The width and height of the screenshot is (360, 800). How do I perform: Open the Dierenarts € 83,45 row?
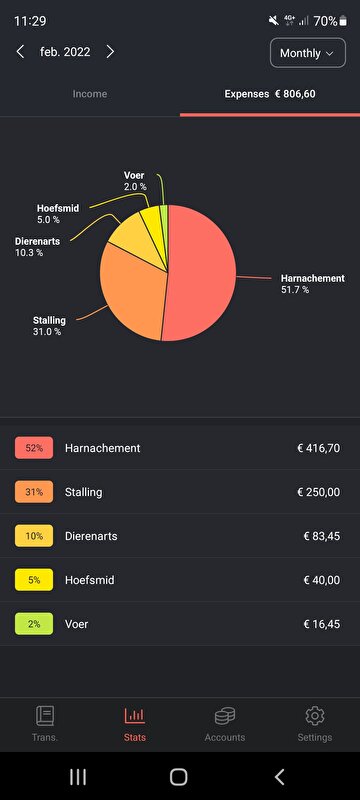coord(180,536)
